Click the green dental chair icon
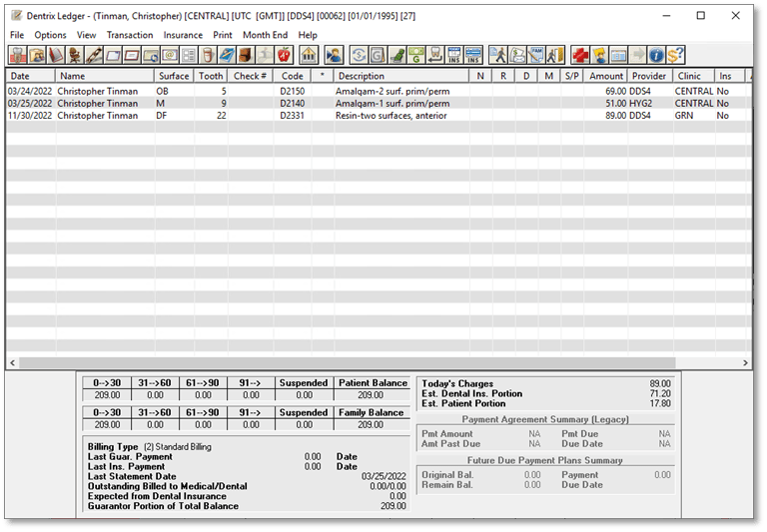Image resolution: width=767 pixels, height=532 pixels. pyautogui.click(x=396, y=55)
